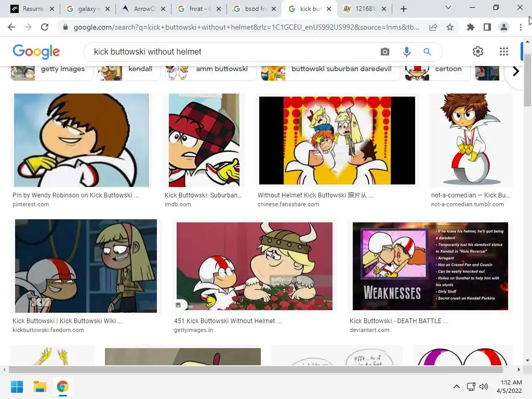Close the ArrowO tab
Screen dimensions: 532x399
click(x=163, y=9)
